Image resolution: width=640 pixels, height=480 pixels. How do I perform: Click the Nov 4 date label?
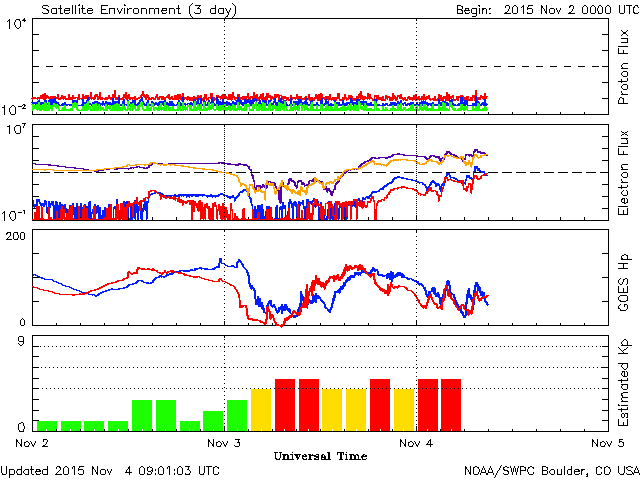(416, 442)
